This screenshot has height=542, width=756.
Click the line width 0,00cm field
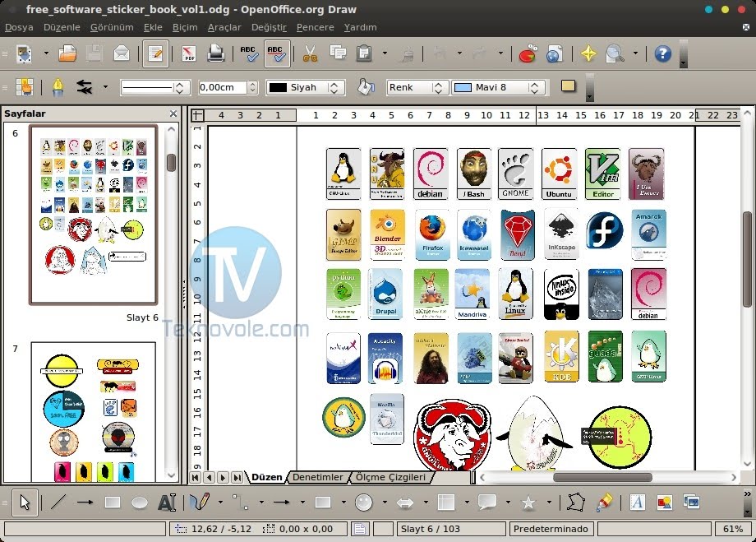point(223,87)
